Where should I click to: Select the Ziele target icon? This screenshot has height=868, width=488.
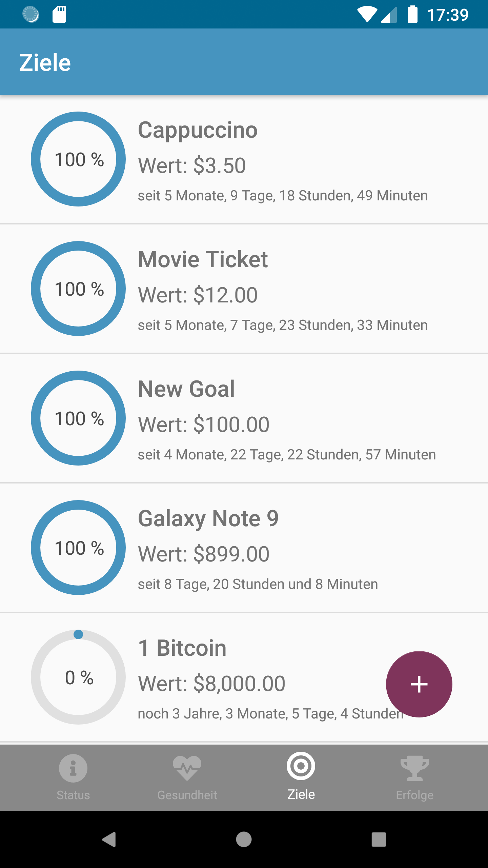301,766
